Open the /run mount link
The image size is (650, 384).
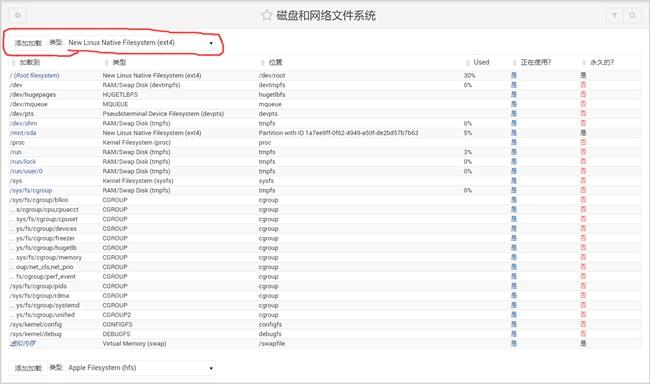click(16, 152)
